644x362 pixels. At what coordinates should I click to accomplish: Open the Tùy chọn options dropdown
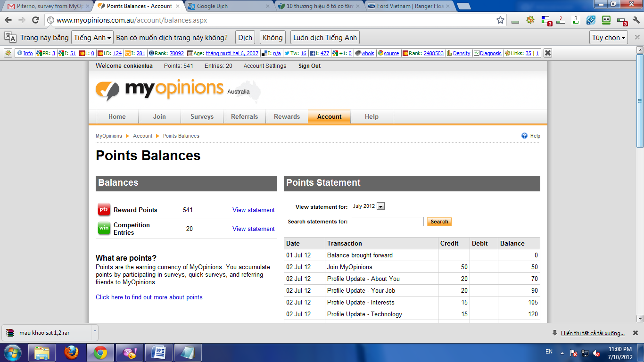609,38
